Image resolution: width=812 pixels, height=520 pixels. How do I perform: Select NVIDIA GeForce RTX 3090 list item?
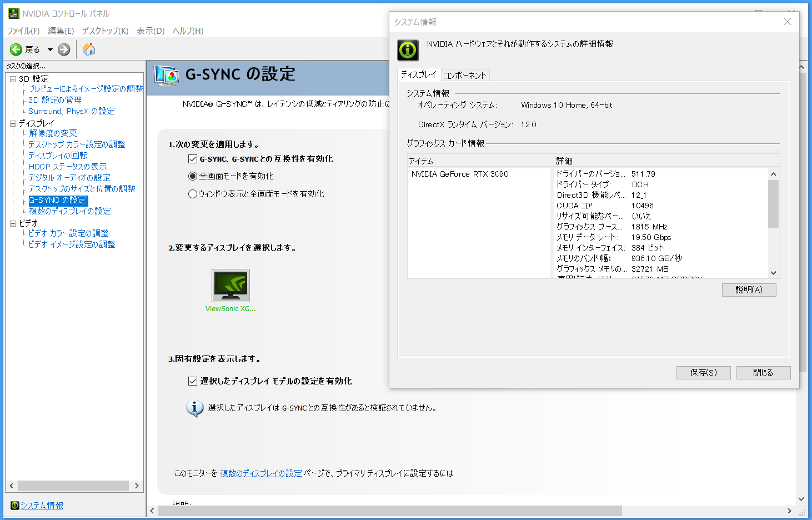click(460, 174)
